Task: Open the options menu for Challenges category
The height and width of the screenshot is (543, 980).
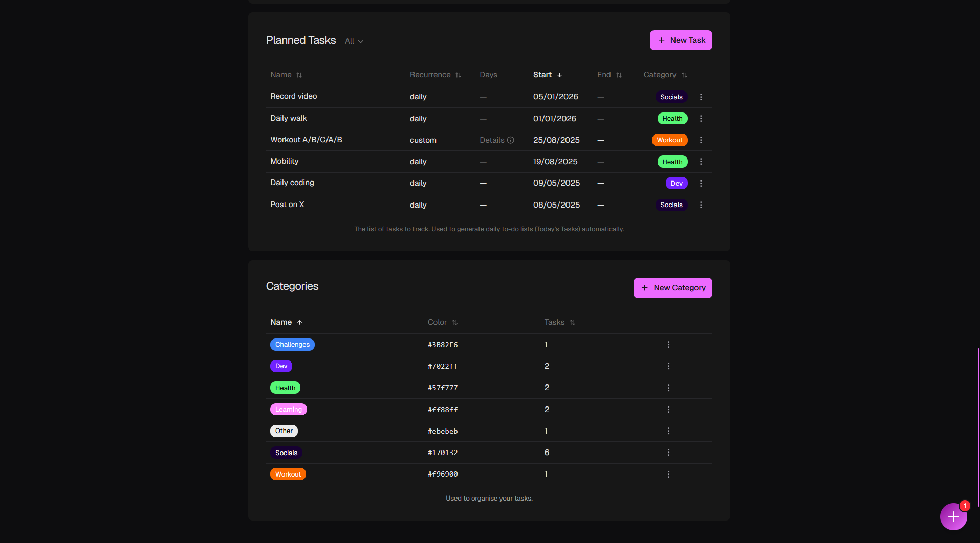Action: (x=668, y=345)
